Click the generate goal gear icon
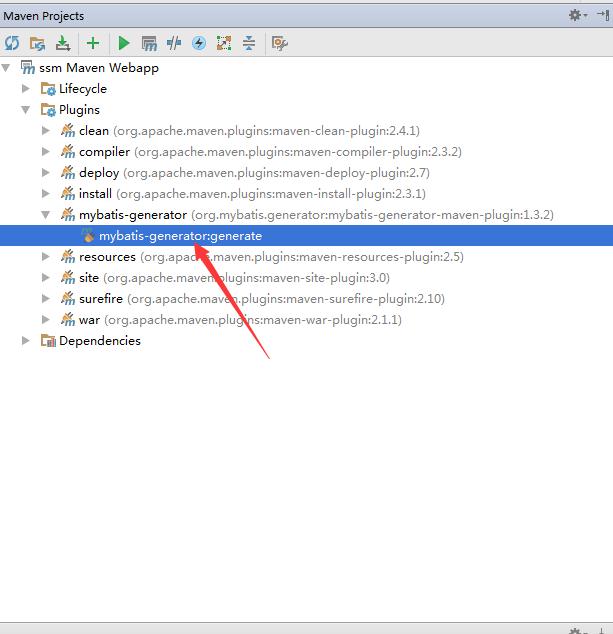The width and height of the screenshot is (613, 634). [88, 235]
